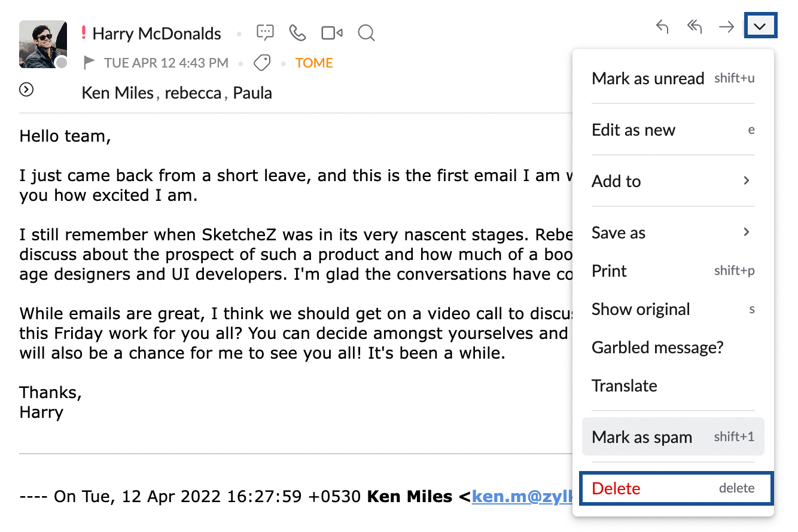798x532 pixels.
Task: Start a video call with Harry
Action: click(331, 33)
